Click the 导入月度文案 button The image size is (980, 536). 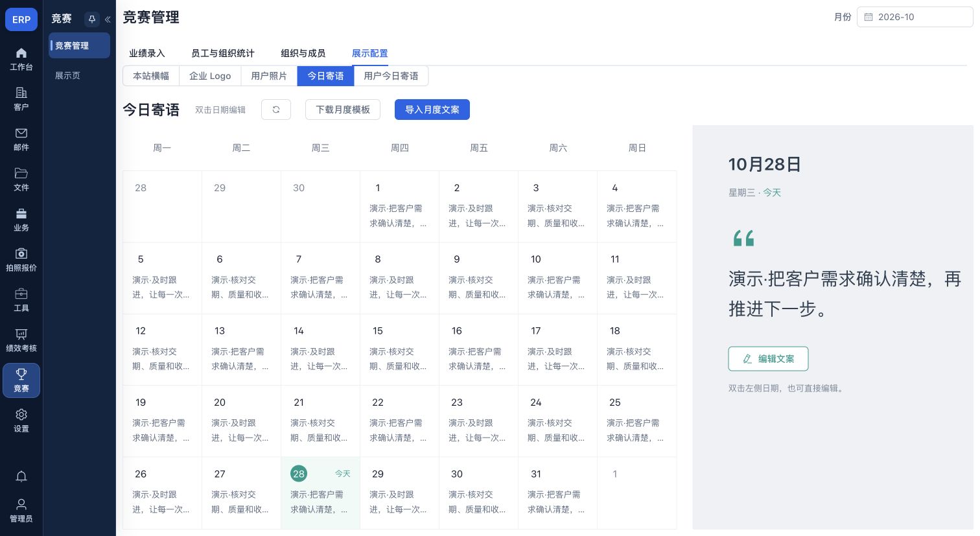pos(432,110)
